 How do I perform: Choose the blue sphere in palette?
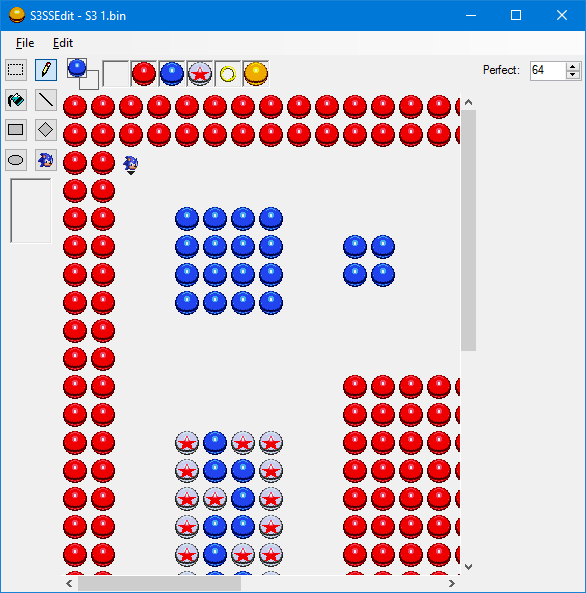click(x=172, y=73)
